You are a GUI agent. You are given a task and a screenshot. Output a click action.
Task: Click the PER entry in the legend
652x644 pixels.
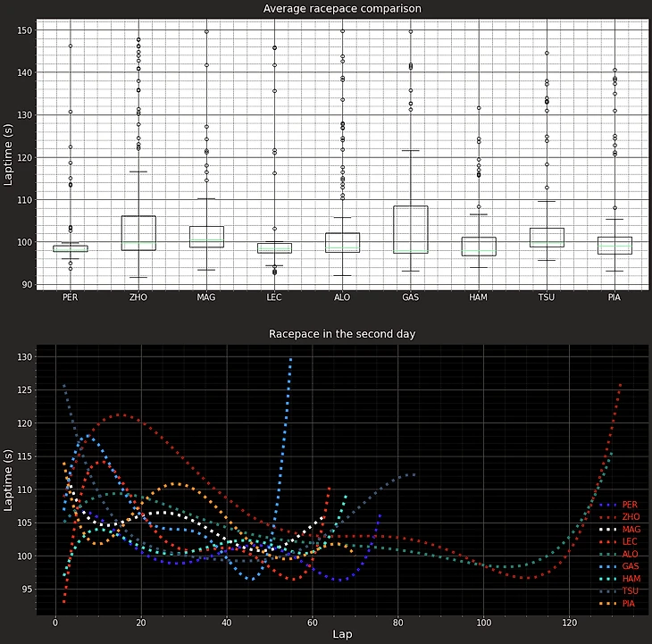click(x=630, y=505)
